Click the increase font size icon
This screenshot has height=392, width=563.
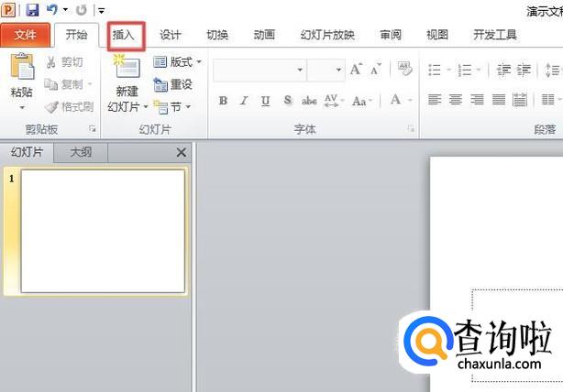click(x=356, y=70)
